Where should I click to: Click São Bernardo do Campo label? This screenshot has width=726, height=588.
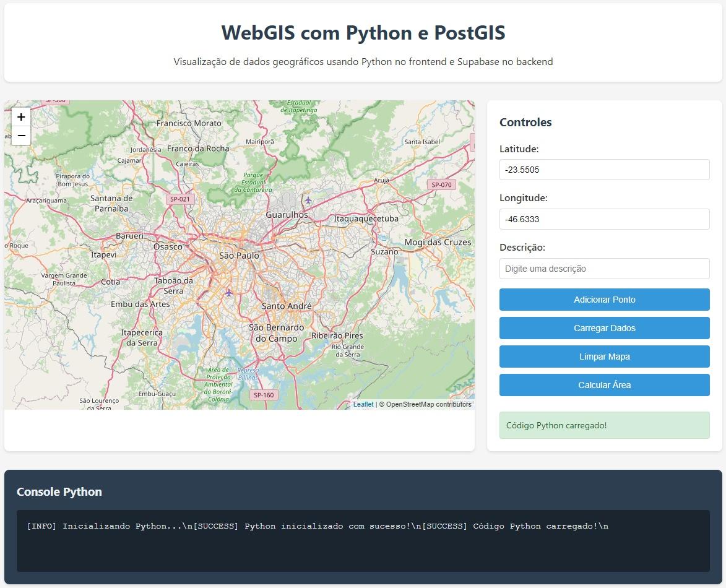click(x=277, y=333)
